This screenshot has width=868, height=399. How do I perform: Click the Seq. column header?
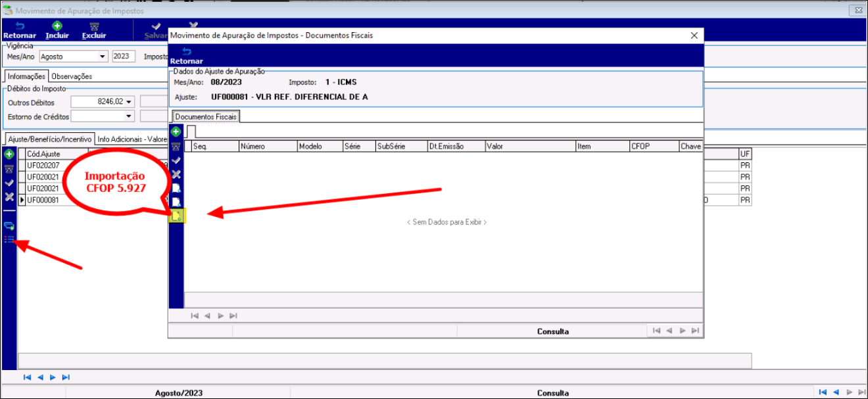(x=214, y=147)
